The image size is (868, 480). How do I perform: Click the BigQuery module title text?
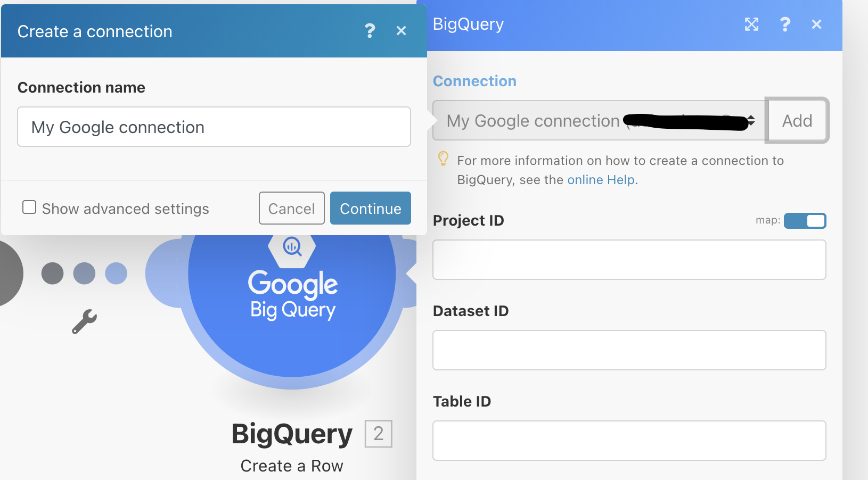(x=292, y=434)
